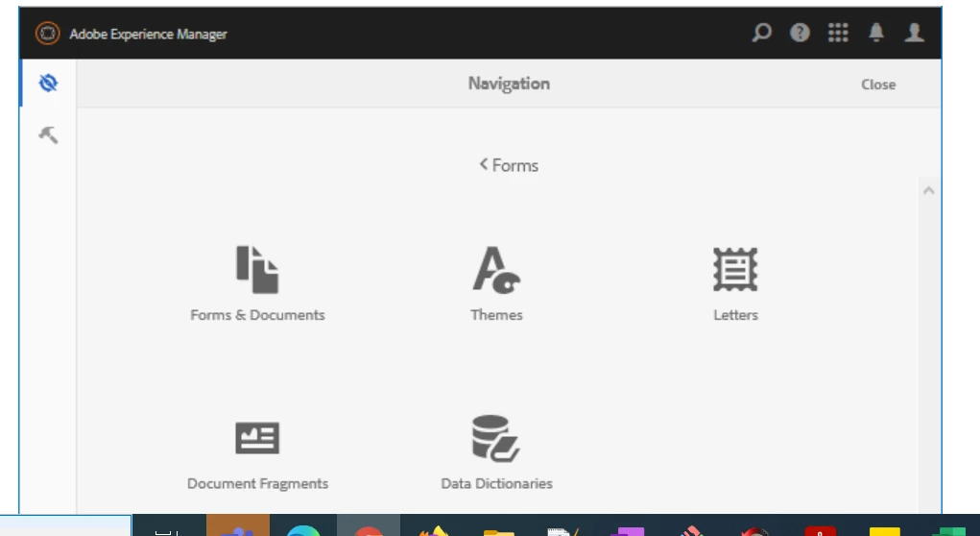The height and width of the screenshot is (536, 980).
Task: Click the Adobe Experience Manager logo icon
Action: [x=47, y=34]
